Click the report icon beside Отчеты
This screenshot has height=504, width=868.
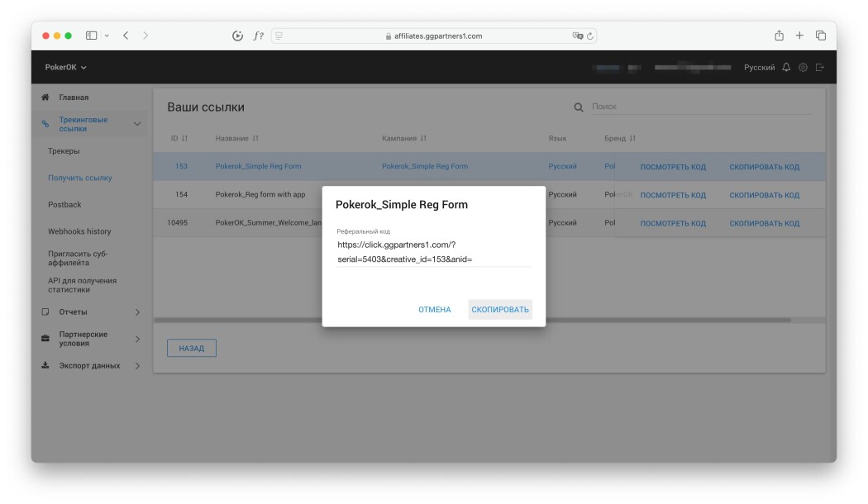point(45,312)
